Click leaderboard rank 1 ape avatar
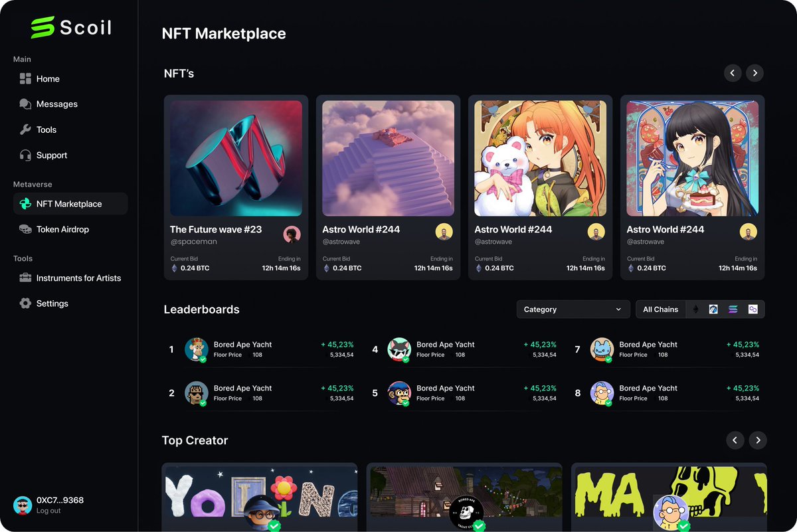Viewport: 797px width, 532px height. pos(197,349)
